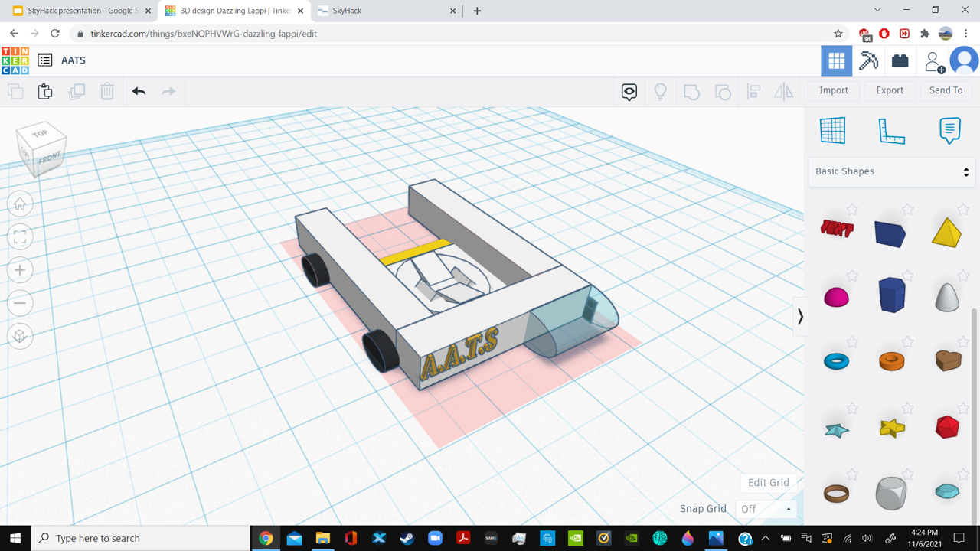Zoom in using the plus icon

tap(20, 270)
